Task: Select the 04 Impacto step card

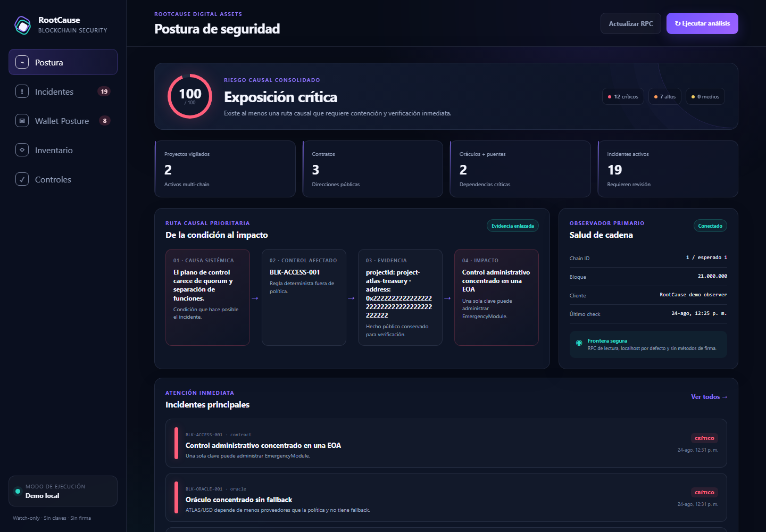Action: point(496,297)
